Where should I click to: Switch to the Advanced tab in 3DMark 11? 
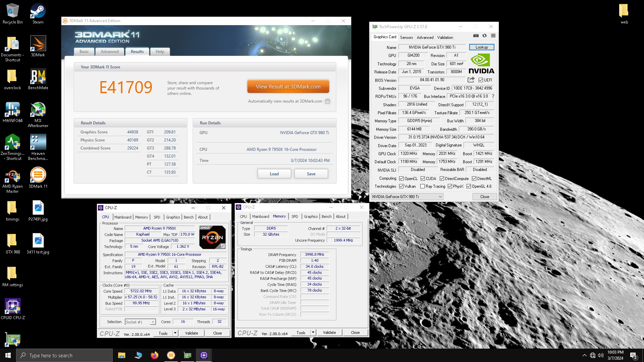[x=110, y=52]
